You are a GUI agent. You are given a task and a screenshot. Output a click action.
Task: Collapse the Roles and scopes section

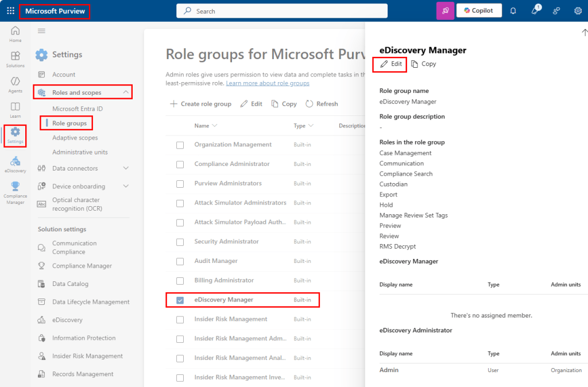coord(126,92)
